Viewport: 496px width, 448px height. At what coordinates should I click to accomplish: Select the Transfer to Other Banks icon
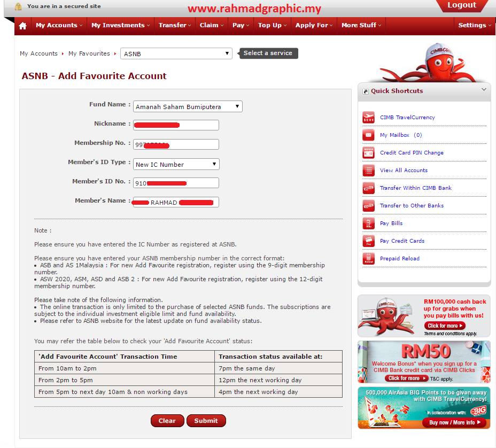[x=368, y=206]
